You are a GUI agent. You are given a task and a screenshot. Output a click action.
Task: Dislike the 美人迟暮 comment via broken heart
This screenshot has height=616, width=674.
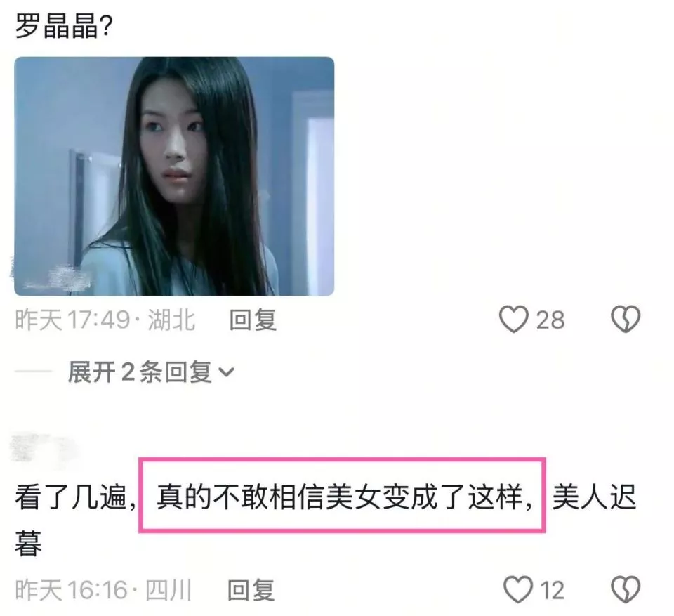click(x=626, y=590)
